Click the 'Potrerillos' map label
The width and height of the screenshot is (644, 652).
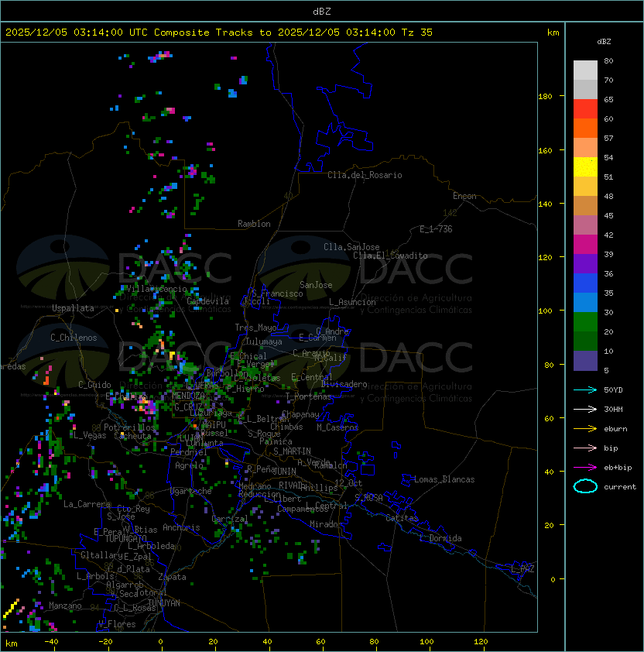point(129,427)
